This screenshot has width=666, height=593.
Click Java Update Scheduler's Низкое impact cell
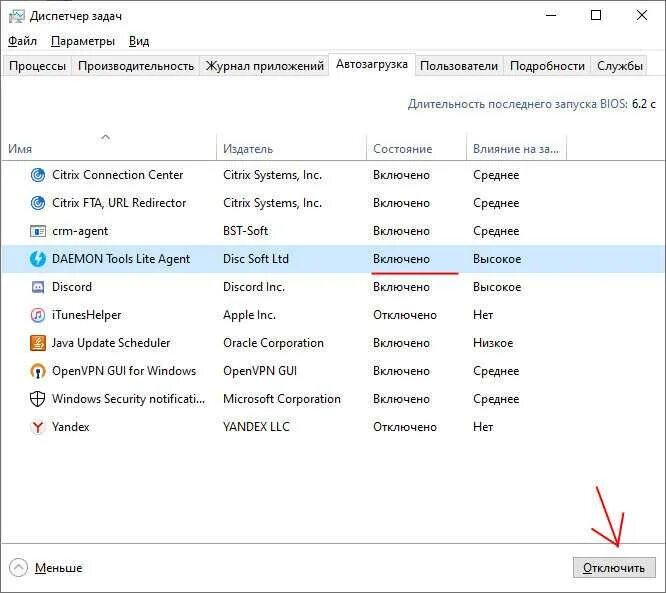pos(493,343)
